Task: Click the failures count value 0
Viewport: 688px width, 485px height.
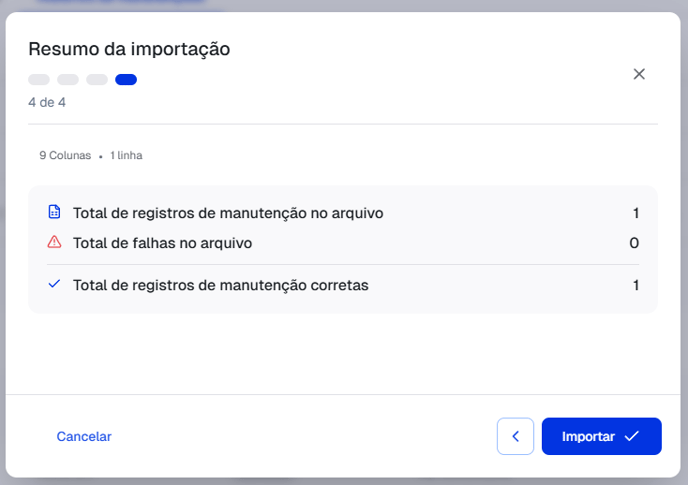Action: tap(634, 243)
